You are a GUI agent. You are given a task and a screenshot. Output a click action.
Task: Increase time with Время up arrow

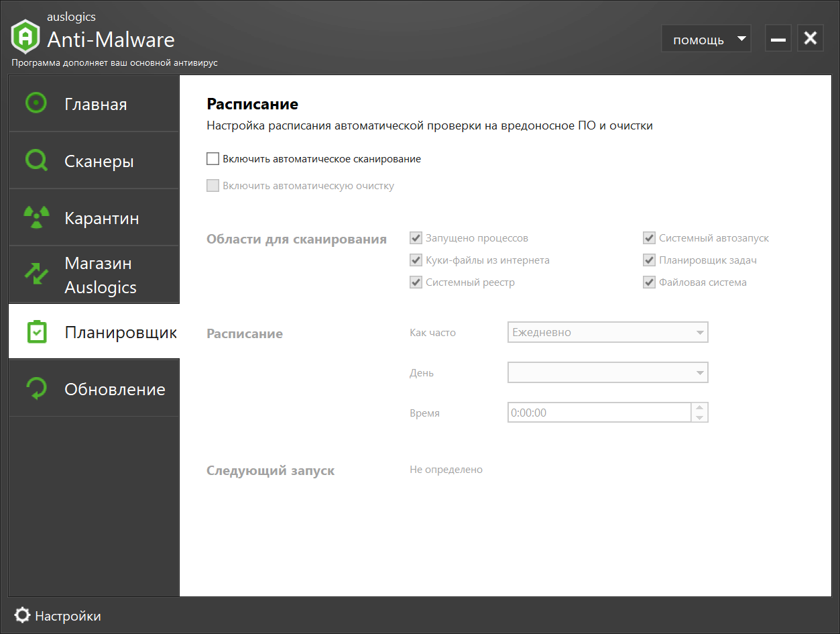tap(699, 408)
